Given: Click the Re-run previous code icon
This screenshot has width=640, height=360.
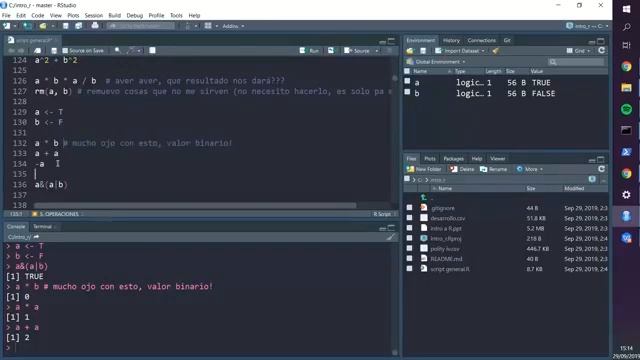Looking at the screenshot, I should coord(331,51).
